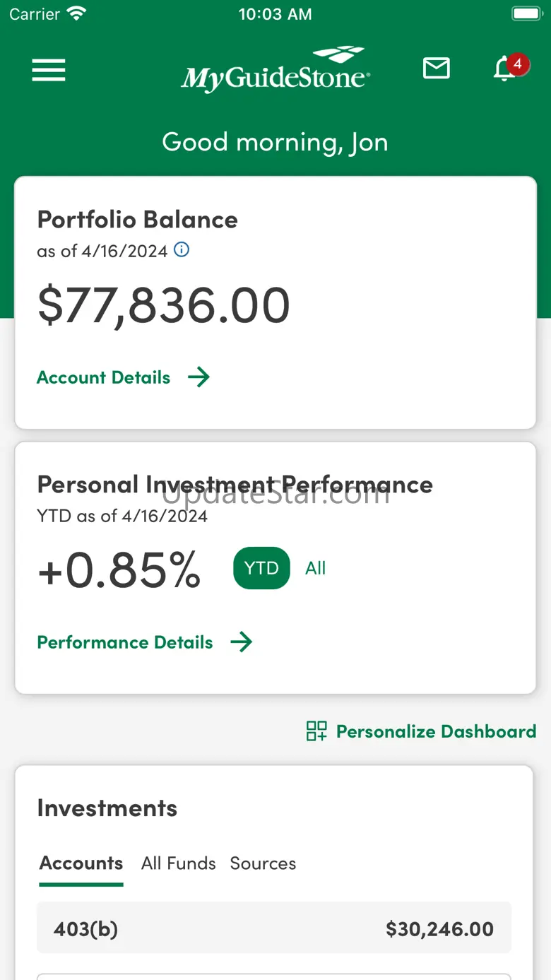Tap the Personalize Dashboard grid icon
Screen dimensions: 551x980
pyautogui.click(x=316, y=731)
